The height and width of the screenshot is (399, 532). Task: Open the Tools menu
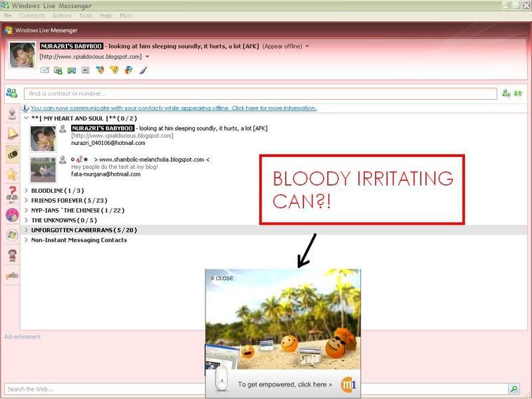(x=86, y=15)
